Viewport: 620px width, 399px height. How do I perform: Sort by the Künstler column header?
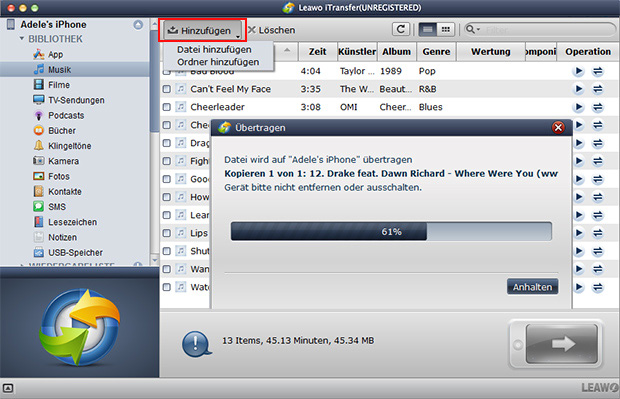pos(357,51)
